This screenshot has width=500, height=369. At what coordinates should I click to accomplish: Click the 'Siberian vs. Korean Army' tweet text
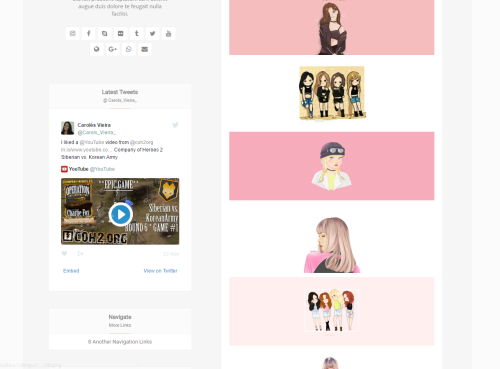tap(89, 157)
